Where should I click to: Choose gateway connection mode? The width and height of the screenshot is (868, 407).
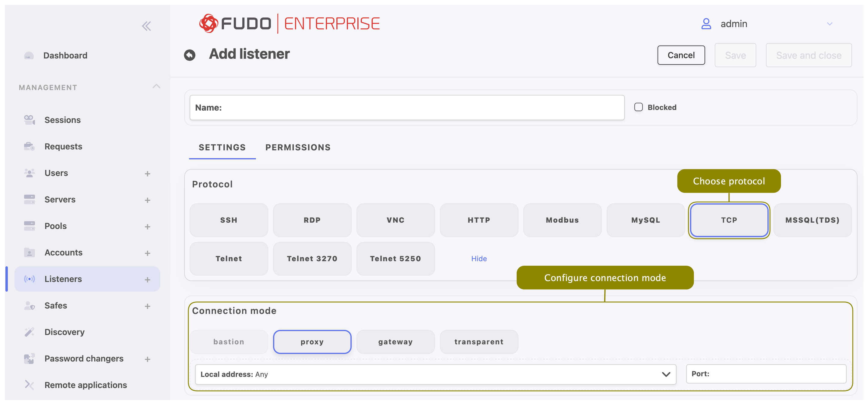[x=396, y=342]
